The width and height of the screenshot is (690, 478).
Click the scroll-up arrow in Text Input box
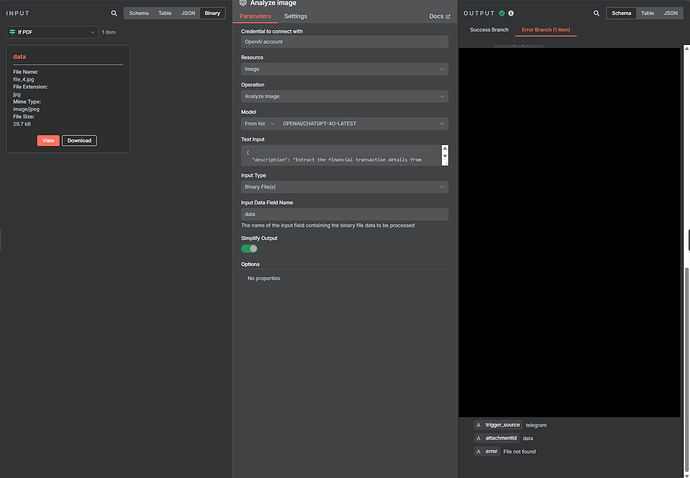[x=445, y=149]
